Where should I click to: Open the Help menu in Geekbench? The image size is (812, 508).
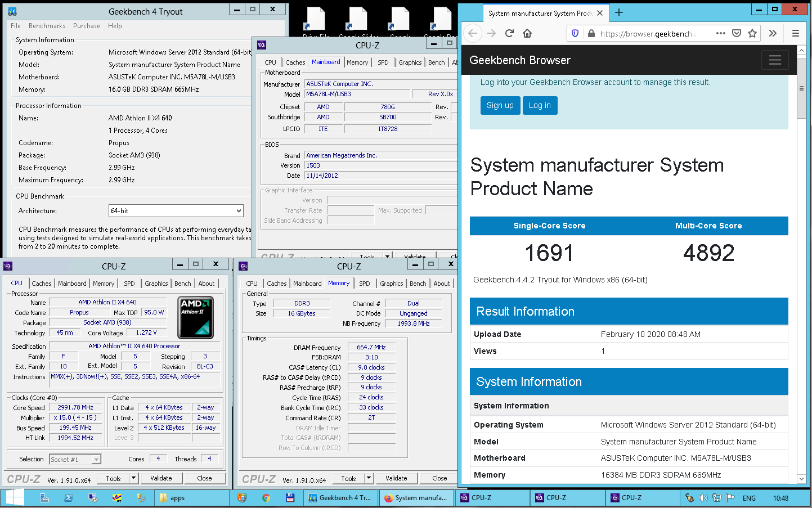click(115, 26)
